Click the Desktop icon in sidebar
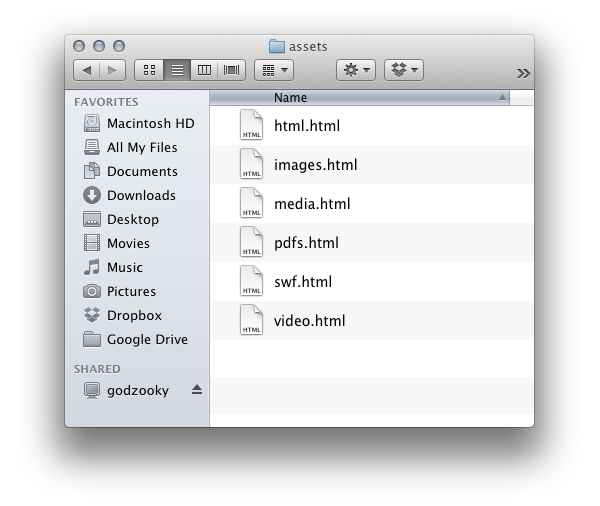The height and width of the screenshot is (506, 600). coord(92,219)
